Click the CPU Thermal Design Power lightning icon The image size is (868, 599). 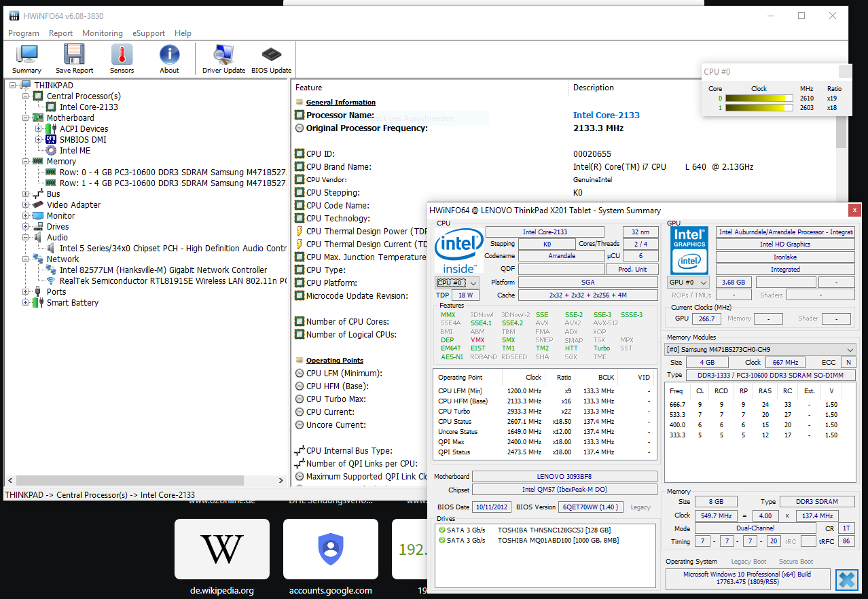tap(300, 231)
